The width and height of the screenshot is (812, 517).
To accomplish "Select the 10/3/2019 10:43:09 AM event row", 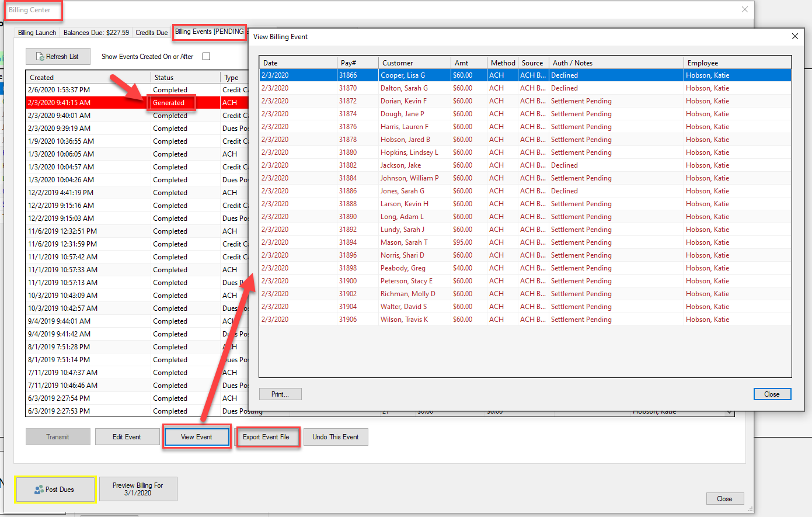I will point(137,296).
